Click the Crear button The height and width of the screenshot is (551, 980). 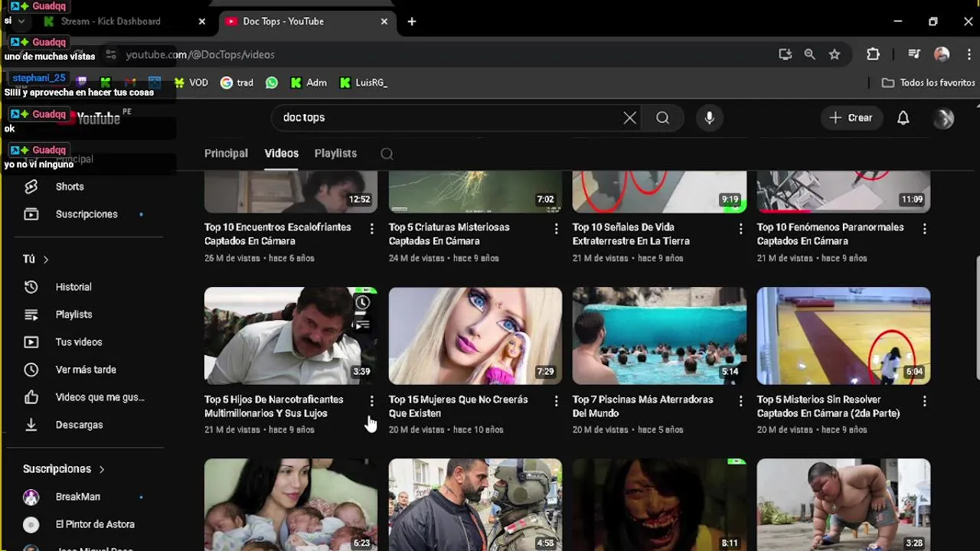(x=851, y=118)
